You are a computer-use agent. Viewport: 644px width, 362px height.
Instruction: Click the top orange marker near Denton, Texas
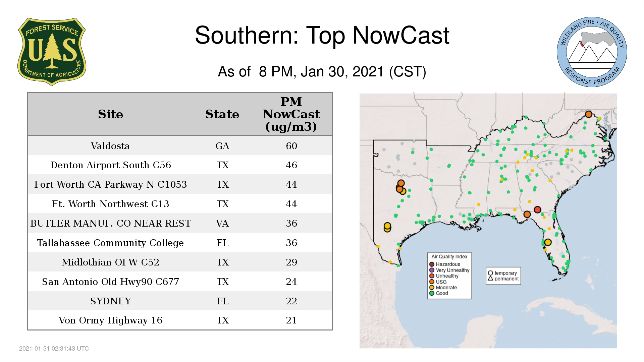(401, 183)
